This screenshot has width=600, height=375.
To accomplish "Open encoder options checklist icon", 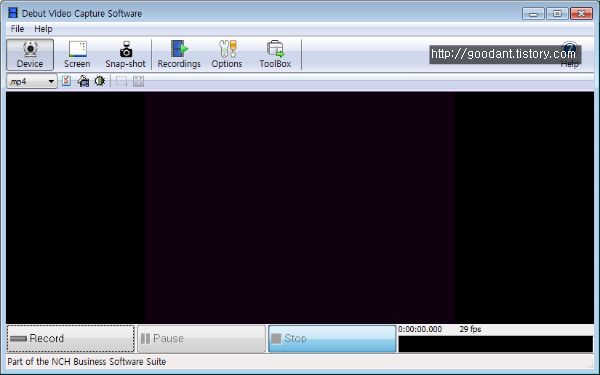I will coord(66,81).
